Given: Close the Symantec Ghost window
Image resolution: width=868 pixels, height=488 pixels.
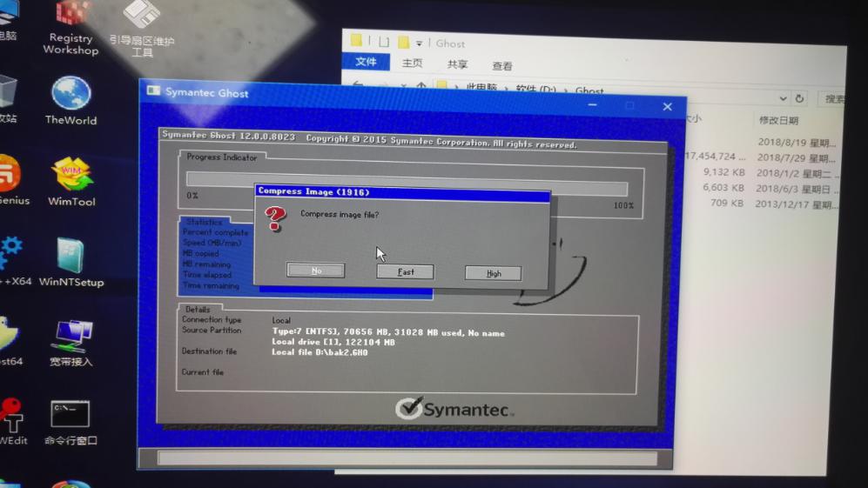Looking at the screenshot, I should point(667,107).
